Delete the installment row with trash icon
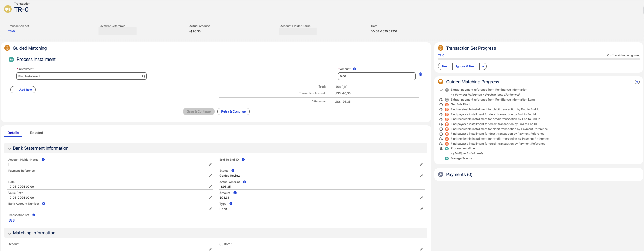Image resolution: width=644 pixels, height=251 pixels. coord(420,74)
